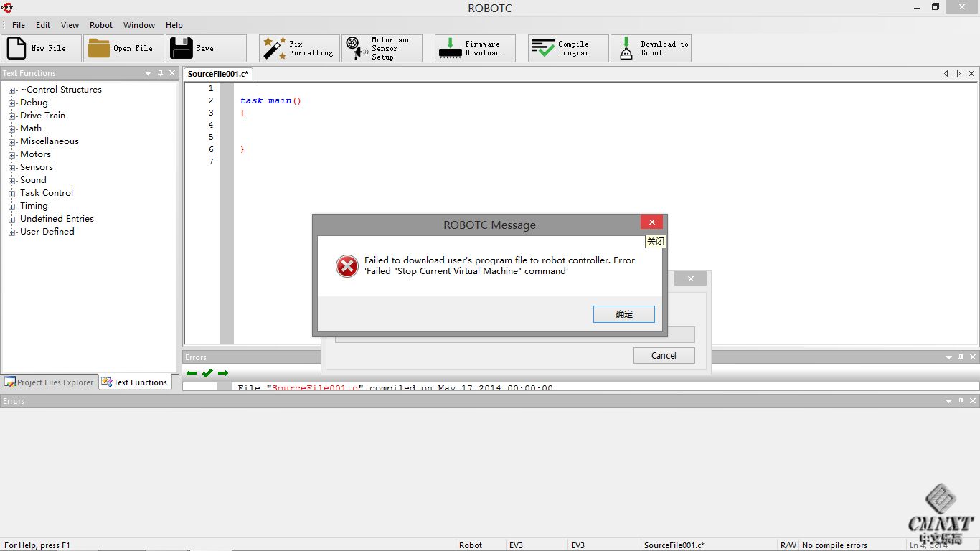Click task main() line in code editor
Screen dimensions: 980x551
point(270,100)
